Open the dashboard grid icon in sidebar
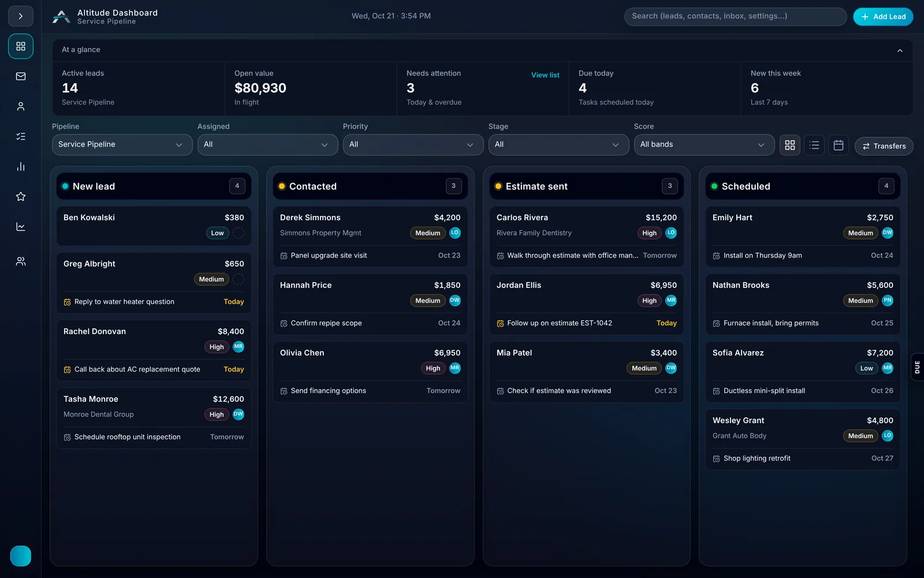 (x=21, y=46)
